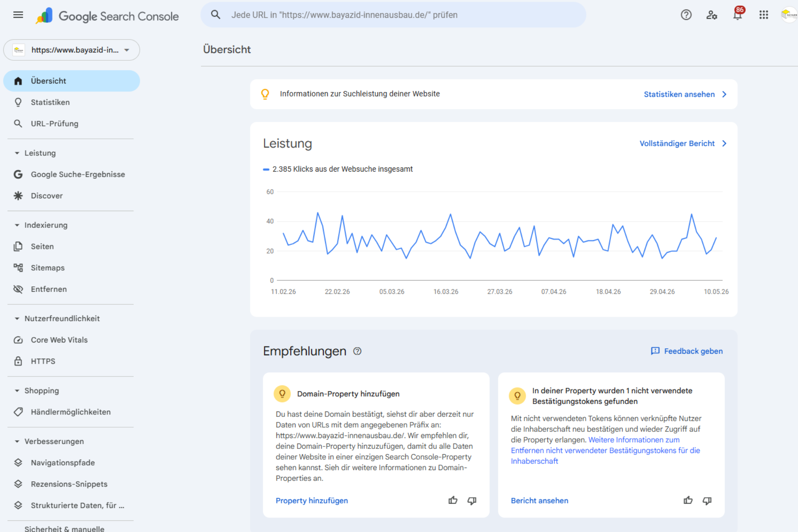The width and height of the screenshot is (798, 532).
Task: Focus the URL inspection search field
Action: click(x=393, y=15)
